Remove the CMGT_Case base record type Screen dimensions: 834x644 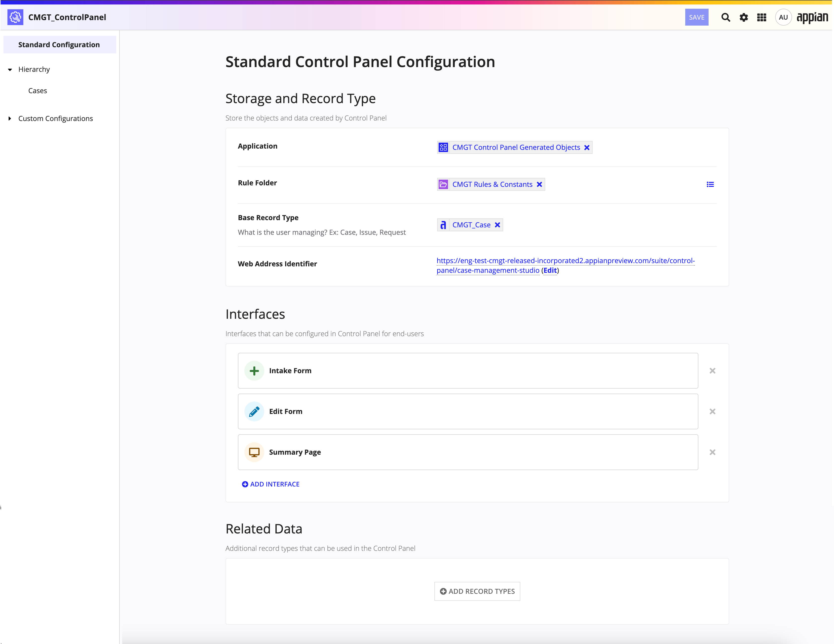(497, 225)
